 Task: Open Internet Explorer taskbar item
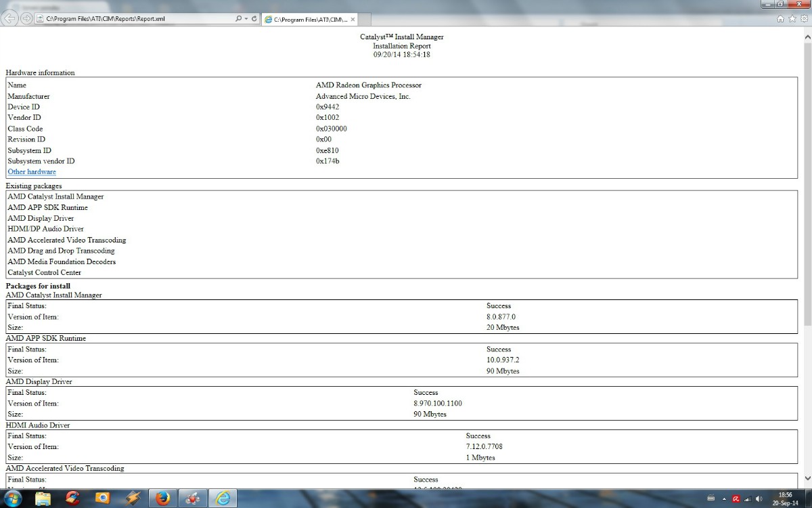[x=223, y=499]
